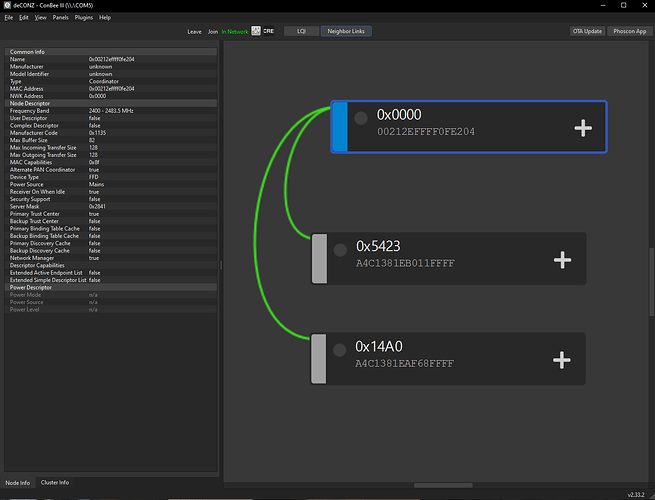
Task: Select the Primary Trust Center row
Action: click(111, 214)
